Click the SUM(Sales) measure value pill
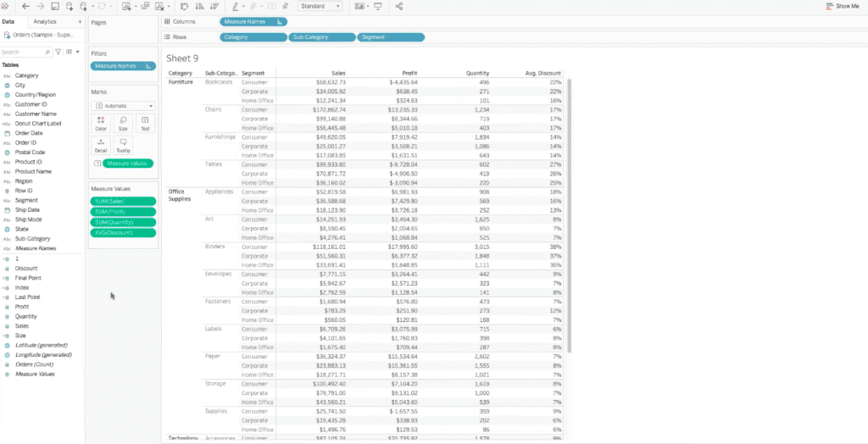868x444 pixels. coord(123,201)
